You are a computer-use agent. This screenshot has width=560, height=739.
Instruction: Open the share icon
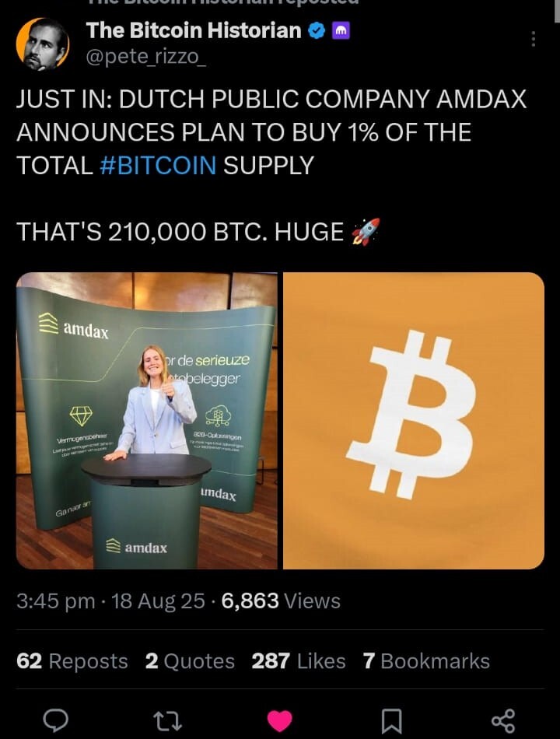point(503,721)
